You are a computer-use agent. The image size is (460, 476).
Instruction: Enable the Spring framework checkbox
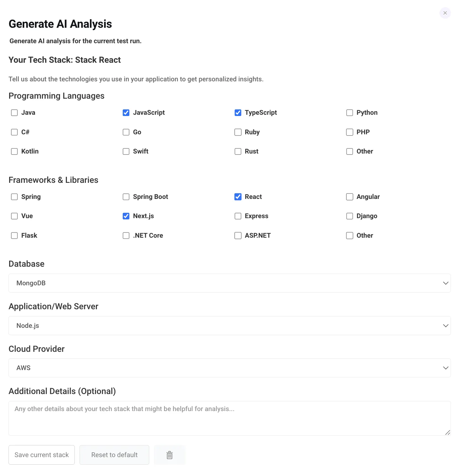tap(15, 197)
